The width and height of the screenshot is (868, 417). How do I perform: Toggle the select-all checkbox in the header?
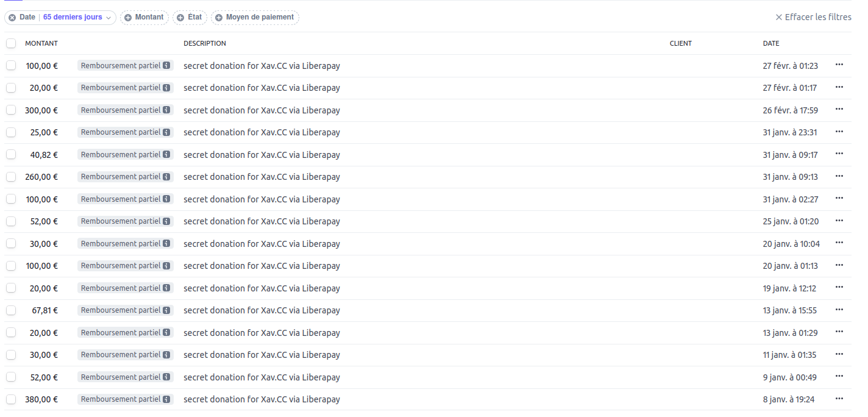11,43
